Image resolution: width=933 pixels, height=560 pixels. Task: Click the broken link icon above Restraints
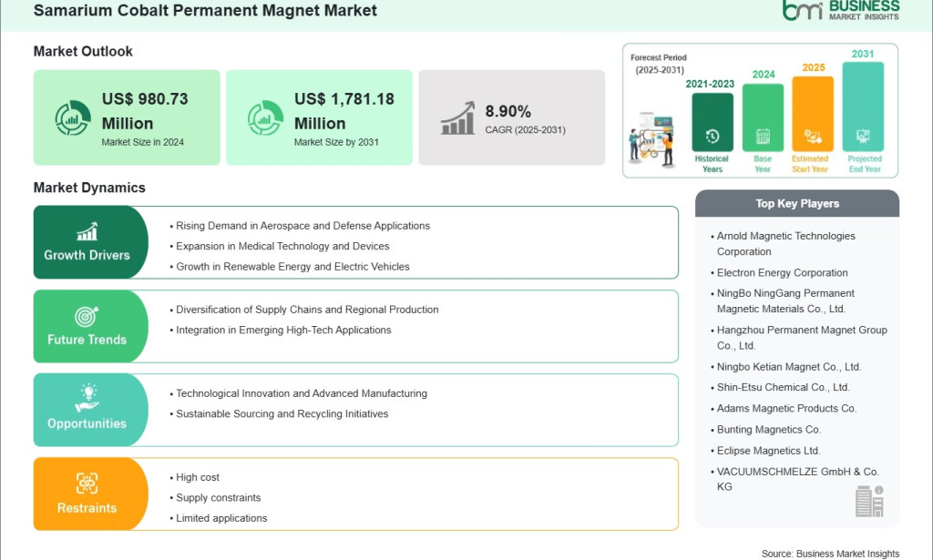(87, 484)
